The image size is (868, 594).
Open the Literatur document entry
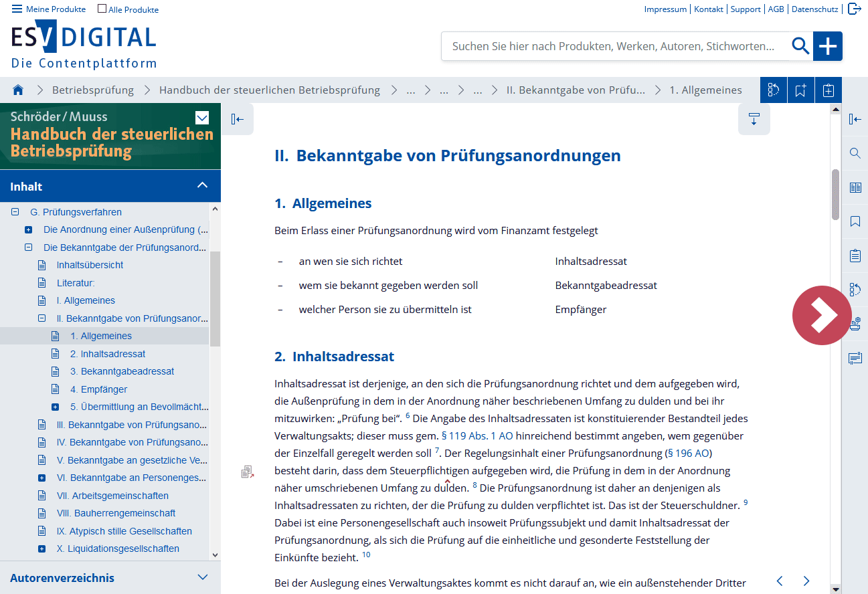coord(76,283)
